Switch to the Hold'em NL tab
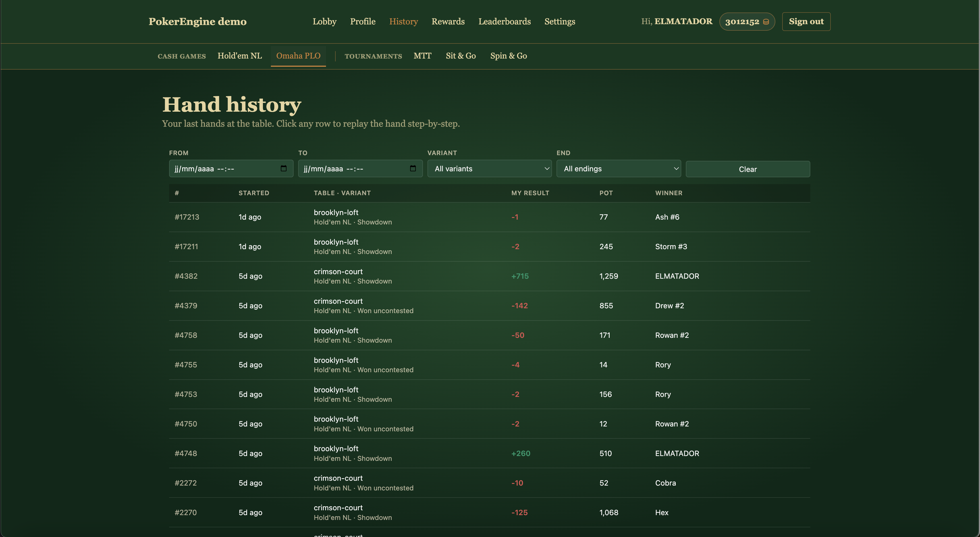 (x=240, y=55)
